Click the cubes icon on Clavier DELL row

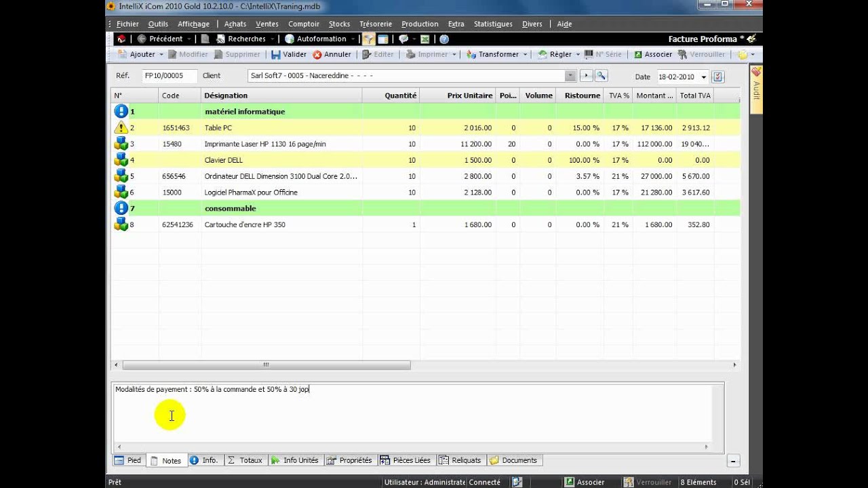(121, 160)
